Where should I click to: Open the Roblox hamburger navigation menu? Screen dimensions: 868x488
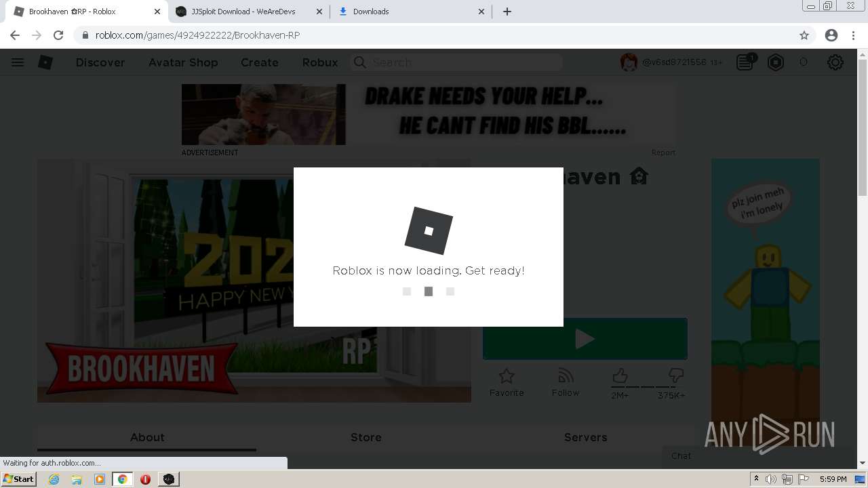(x=18, y=62)
